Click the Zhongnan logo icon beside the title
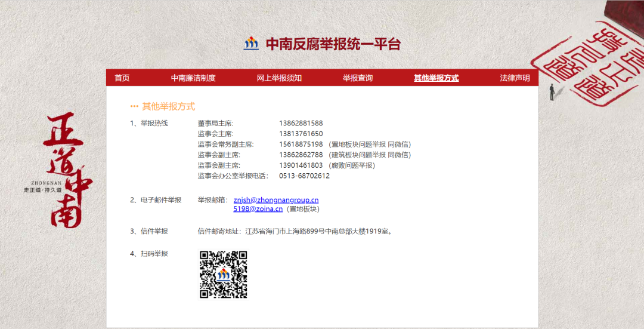The height and width of the screenshot is (329, 644). [x=252, y=44]
